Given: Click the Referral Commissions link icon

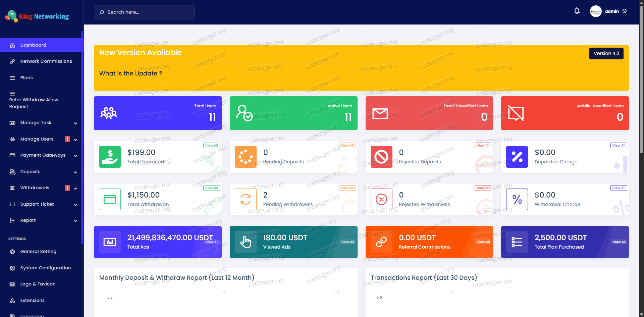Looking at the screenshot, I should tap(381, 242).
